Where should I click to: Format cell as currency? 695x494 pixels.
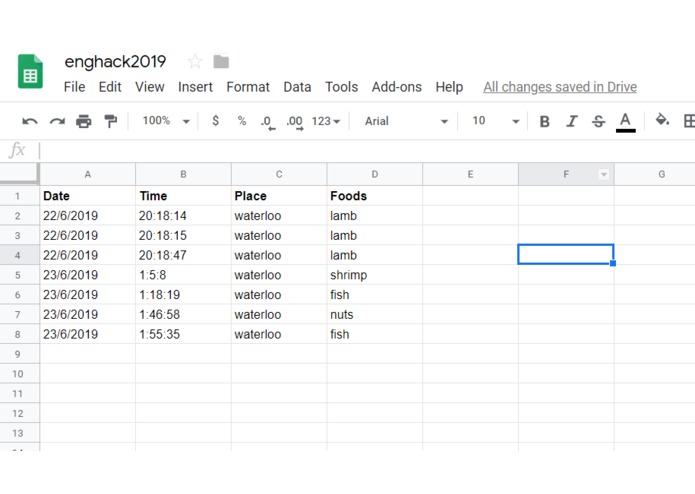(x=215, y=121)
